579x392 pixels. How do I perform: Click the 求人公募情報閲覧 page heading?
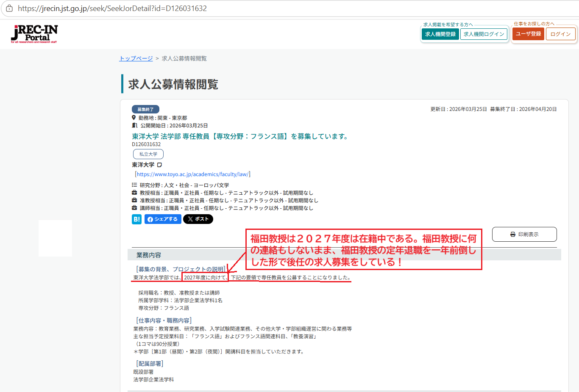173,84
